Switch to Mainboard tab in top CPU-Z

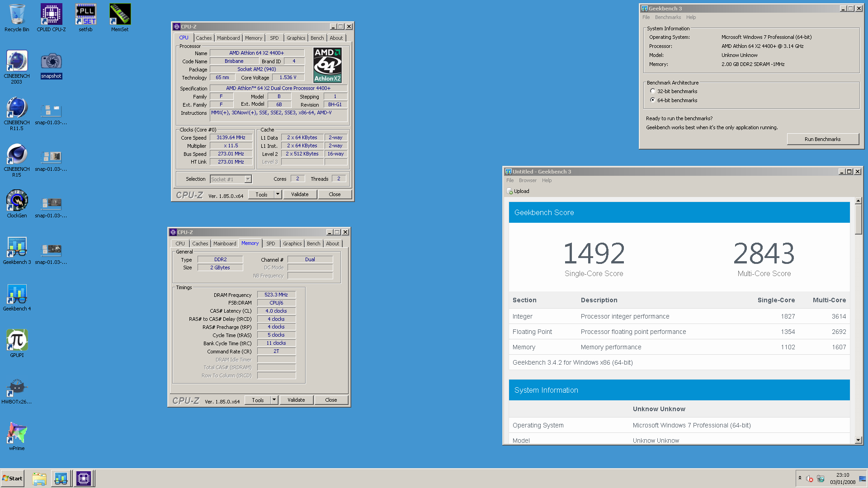pos(228,38)
